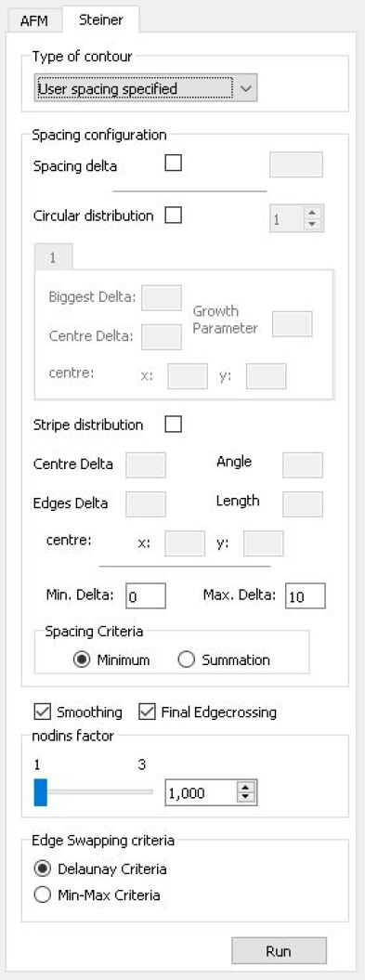Viewport: 365px width, 980px height.
Task: Open the Type of contour dropdown
Action: 146,88
